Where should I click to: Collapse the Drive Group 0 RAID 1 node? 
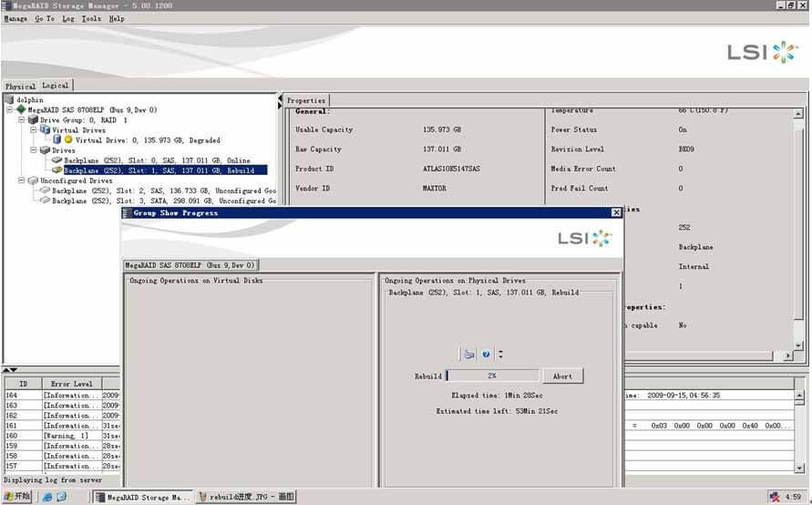tap(23, 119)
